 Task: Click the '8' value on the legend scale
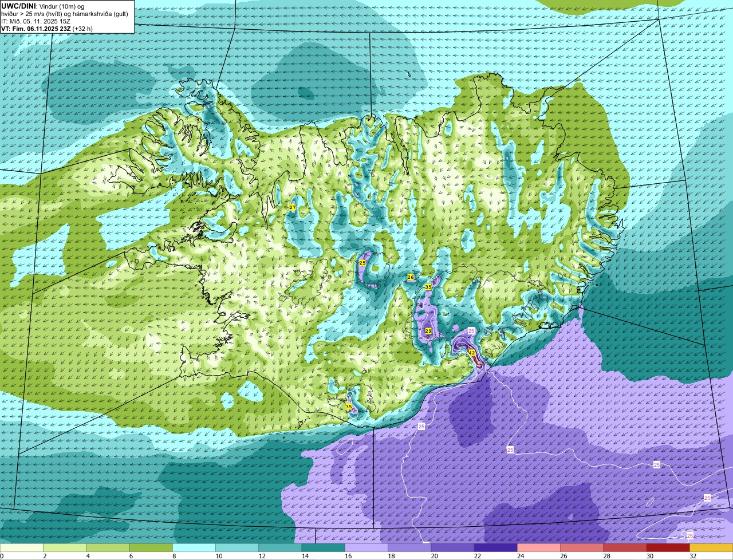coord(174,556)
